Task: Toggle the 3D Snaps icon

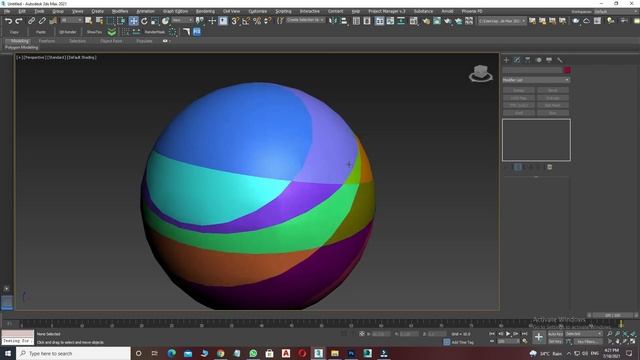Action: 235,21
